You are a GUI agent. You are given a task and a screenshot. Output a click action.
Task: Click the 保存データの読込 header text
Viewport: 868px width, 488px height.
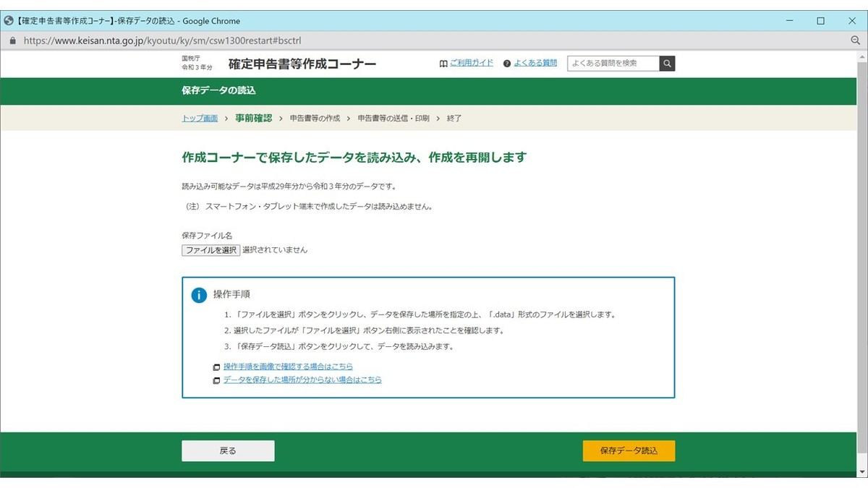[x=218, y=90]
